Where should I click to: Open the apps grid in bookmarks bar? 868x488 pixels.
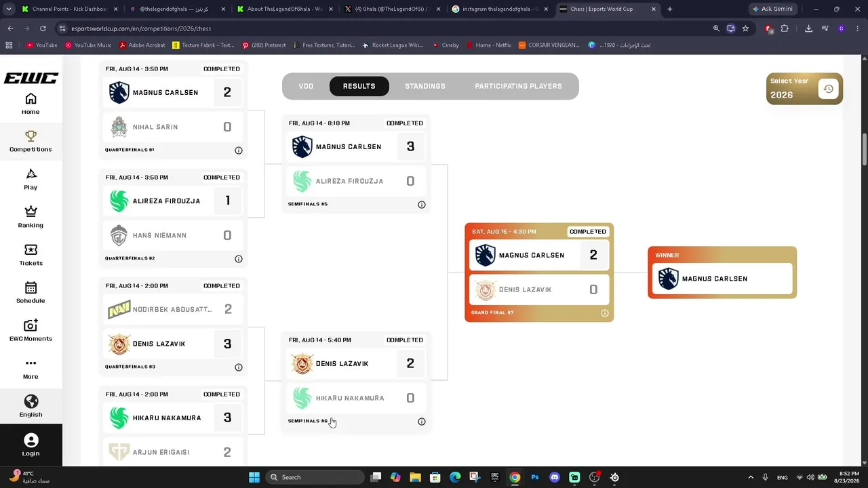[9, 45]
